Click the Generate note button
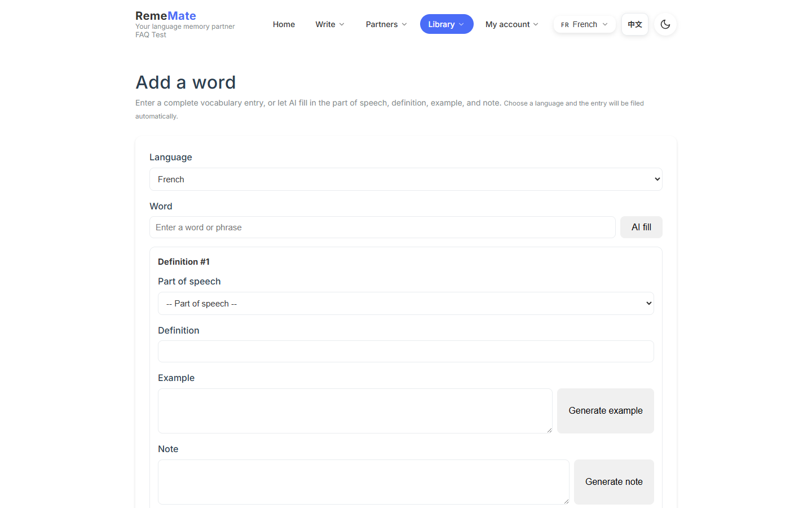 coord(614,482)
